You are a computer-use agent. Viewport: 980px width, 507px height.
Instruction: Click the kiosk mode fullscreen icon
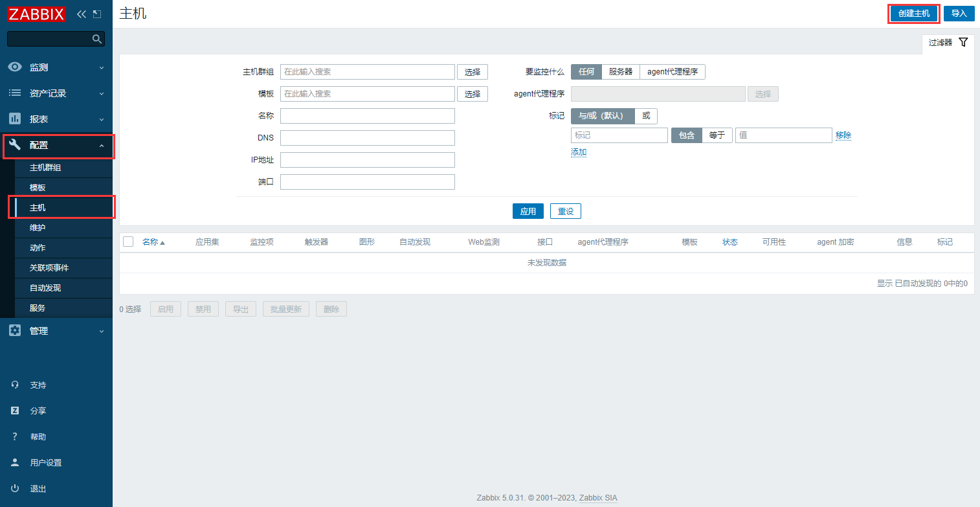click(97, 14)
